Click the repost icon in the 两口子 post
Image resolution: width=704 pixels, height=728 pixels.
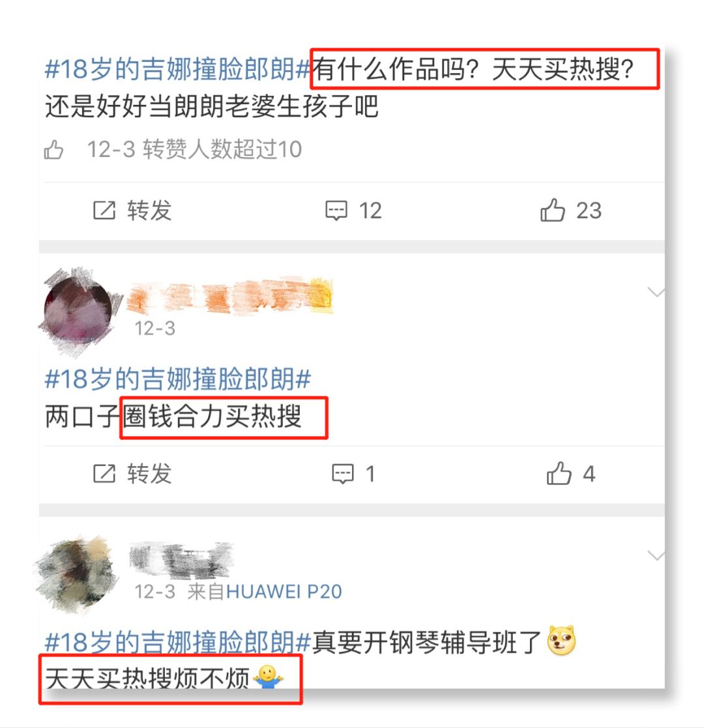(104, 474)
